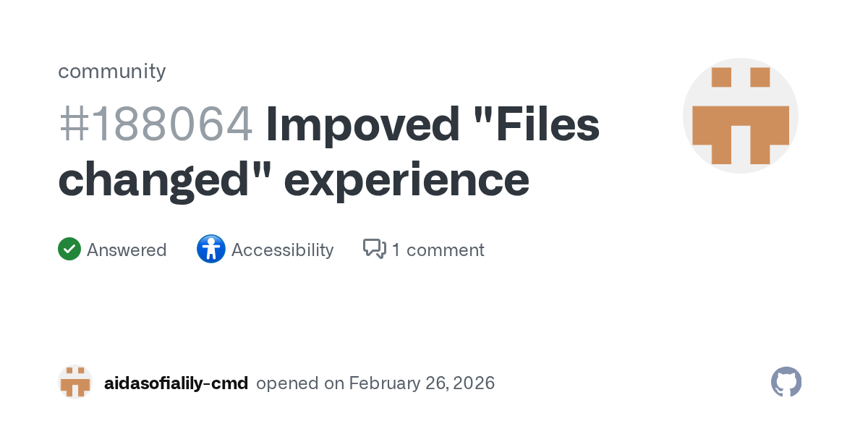This screenshot has height=434, width=868.
Task: Click the blue Accessibility category icon
Action: pos(210,250)
